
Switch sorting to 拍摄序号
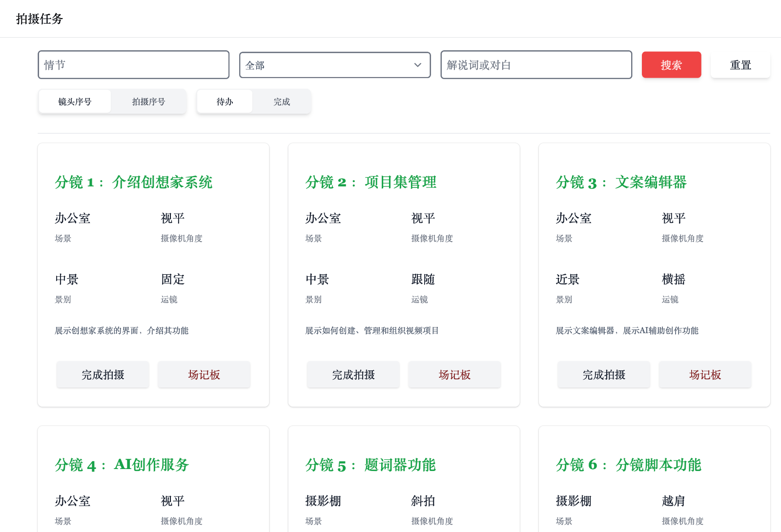click(x=149, y=102)
